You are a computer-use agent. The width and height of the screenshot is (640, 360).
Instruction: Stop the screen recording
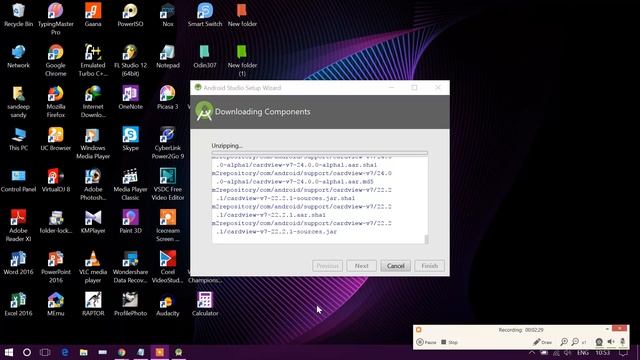[449, 342]
